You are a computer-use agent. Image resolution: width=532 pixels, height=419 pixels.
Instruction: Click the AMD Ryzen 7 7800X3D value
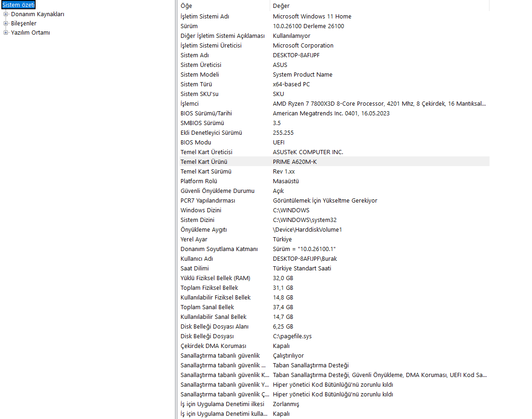(x=379, y=104)
